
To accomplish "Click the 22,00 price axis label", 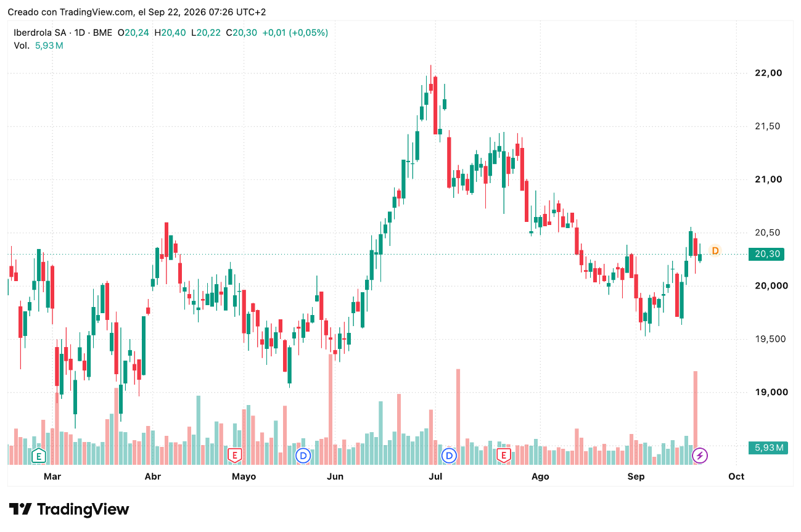I will 768,73.
